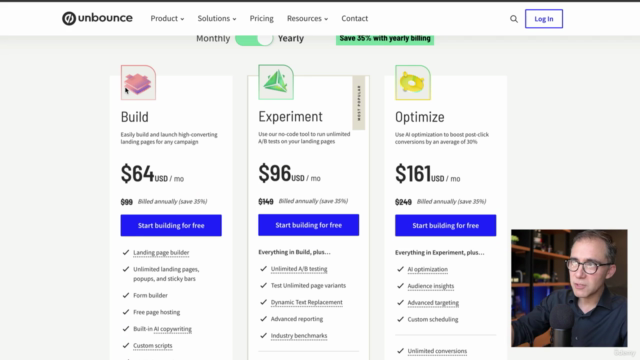Click the Unlimited landing pages feature text

166,274
